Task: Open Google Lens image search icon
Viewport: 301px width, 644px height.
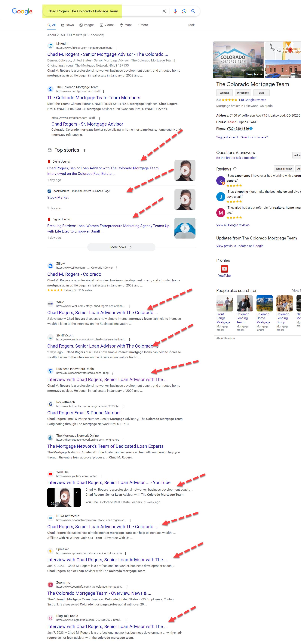Action: (184, 11)
